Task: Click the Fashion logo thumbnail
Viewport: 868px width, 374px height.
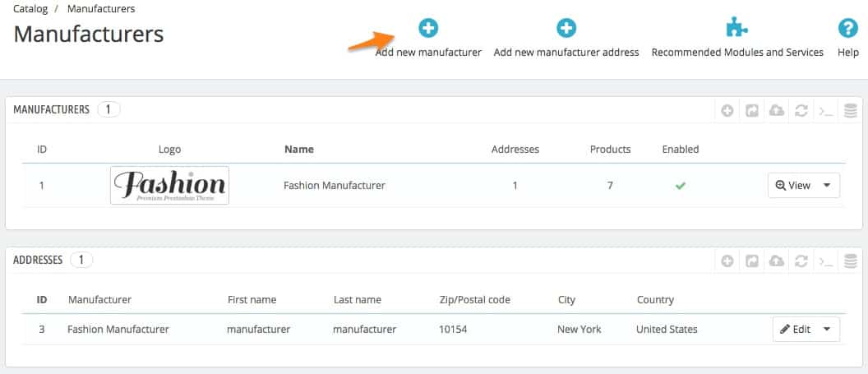Action: pyautogui.click(x=169, y=185)
